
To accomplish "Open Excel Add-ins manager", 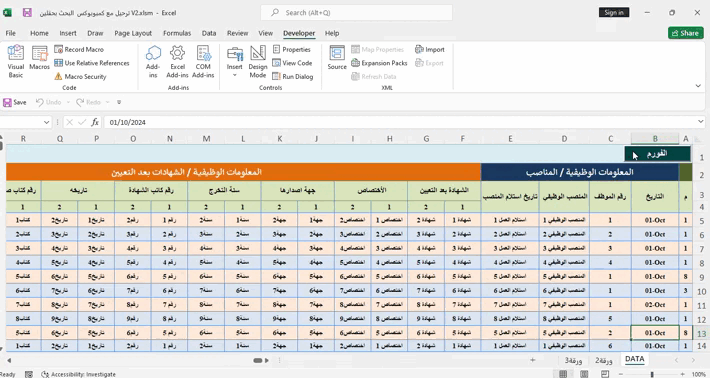I will (177, 61).
